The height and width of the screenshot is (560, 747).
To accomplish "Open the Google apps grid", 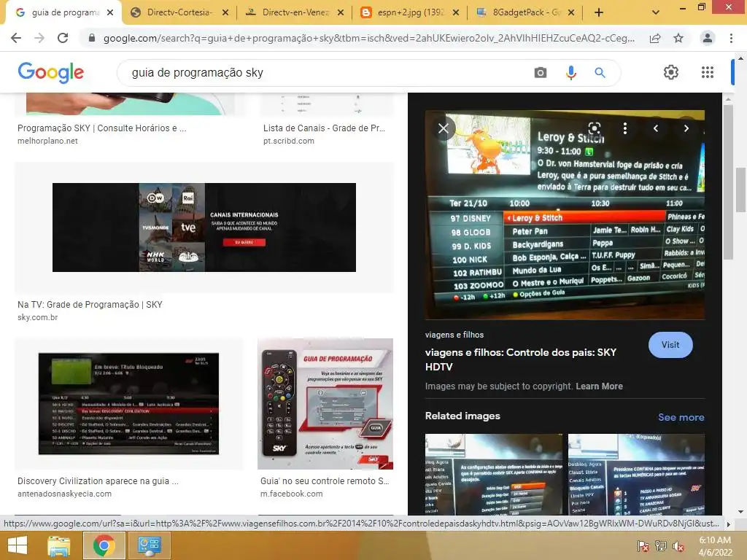I will [708, 72].
